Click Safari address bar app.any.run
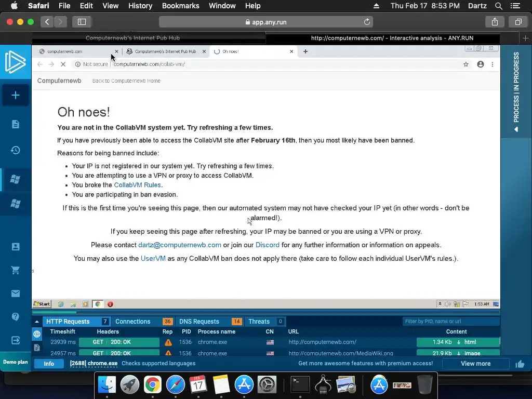532x399 pixels. tap(265, 22)
